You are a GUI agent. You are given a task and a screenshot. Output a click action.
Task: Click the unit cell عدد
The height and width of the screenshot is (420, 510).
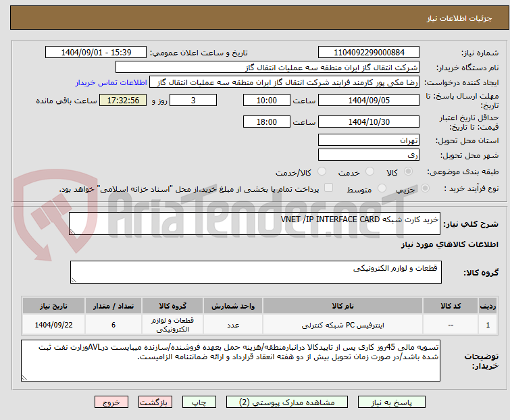pyautogui.click(x=233, y=324)
